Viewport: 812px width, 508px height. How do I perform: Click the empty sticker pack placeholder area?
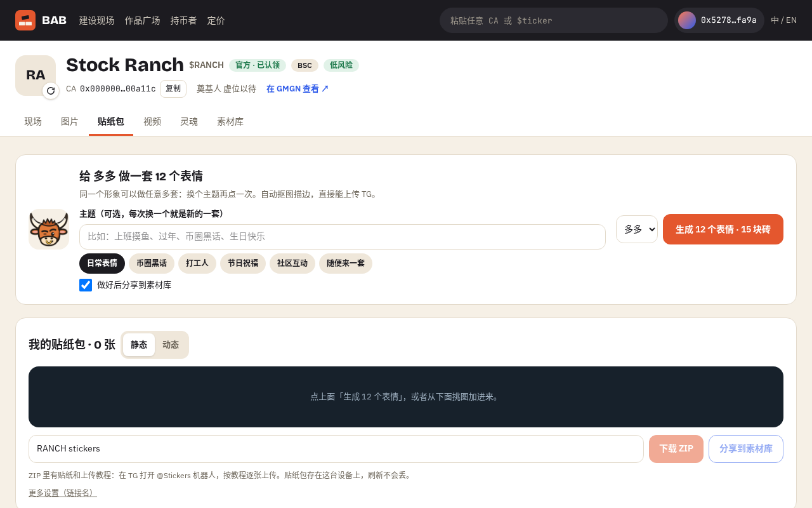406,397
